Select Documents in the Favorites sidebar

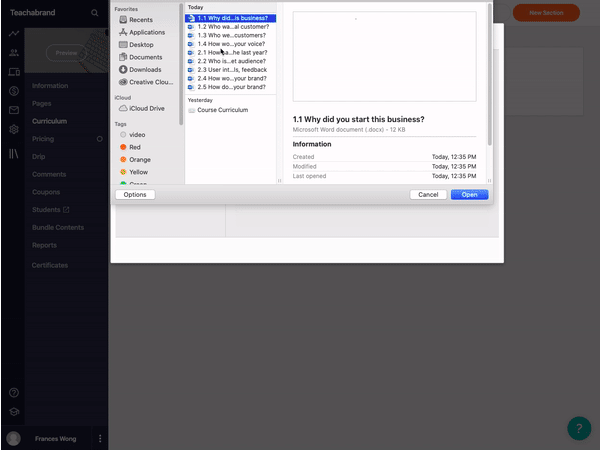pos(140,57)
